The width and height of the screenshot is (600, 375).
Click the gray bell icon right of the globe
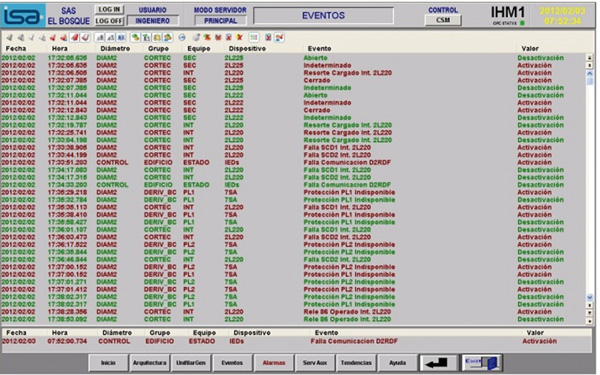tap(196, 38)
